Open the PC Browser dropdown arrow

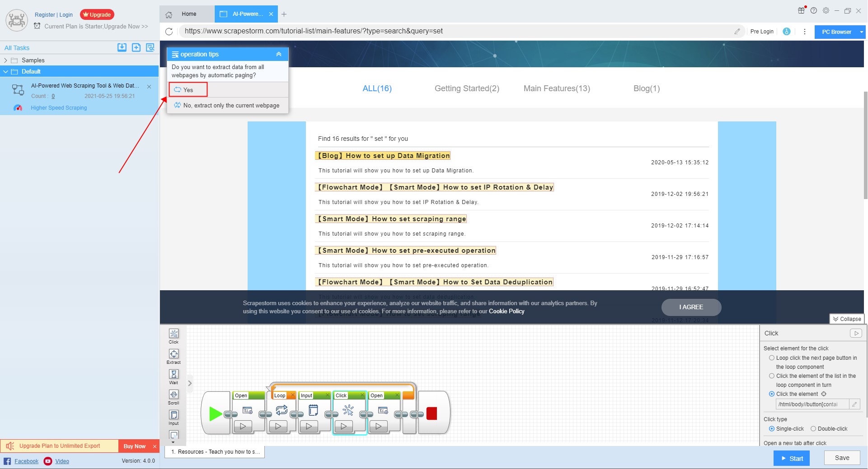pos(861,32)
